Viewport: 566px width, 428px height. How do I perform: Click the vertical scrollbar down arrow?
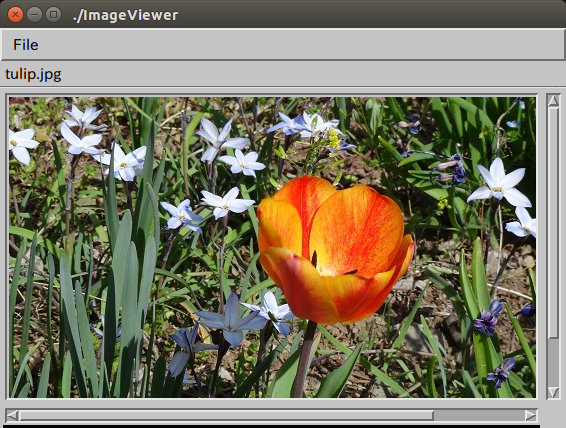(553, 392)
